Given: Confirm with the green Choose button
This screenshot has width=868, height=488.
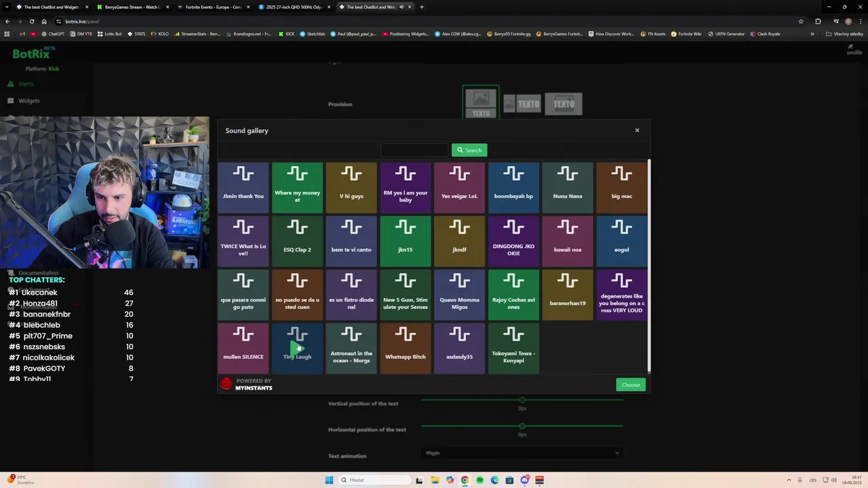Looking at the screenshot, I should click(631, 385).
